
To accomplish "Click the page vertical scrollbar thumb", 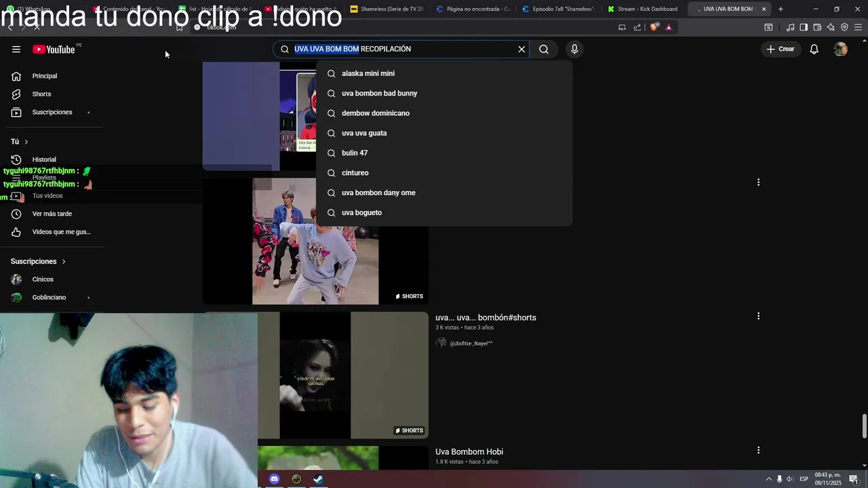I will 864,426.
